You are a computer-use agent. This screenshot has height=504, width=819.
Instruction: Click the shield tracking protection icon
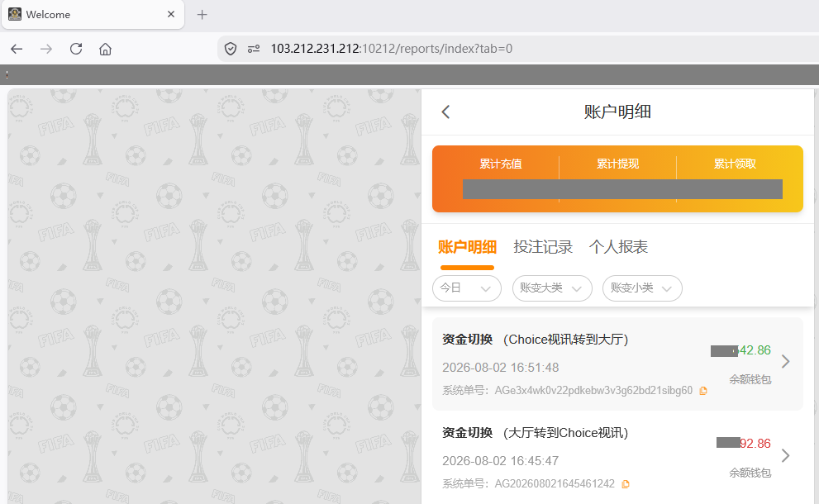point(231,49)
